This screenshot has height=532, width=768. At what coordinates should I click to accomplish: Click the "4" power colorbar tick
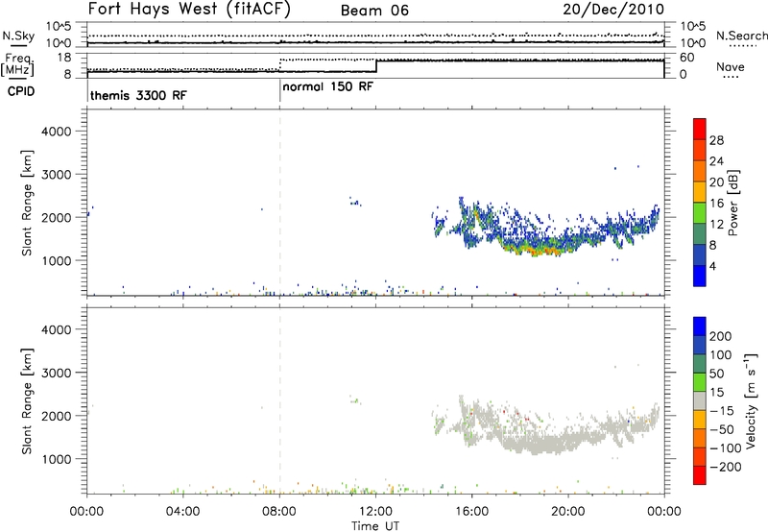click(x=713, y=267)
